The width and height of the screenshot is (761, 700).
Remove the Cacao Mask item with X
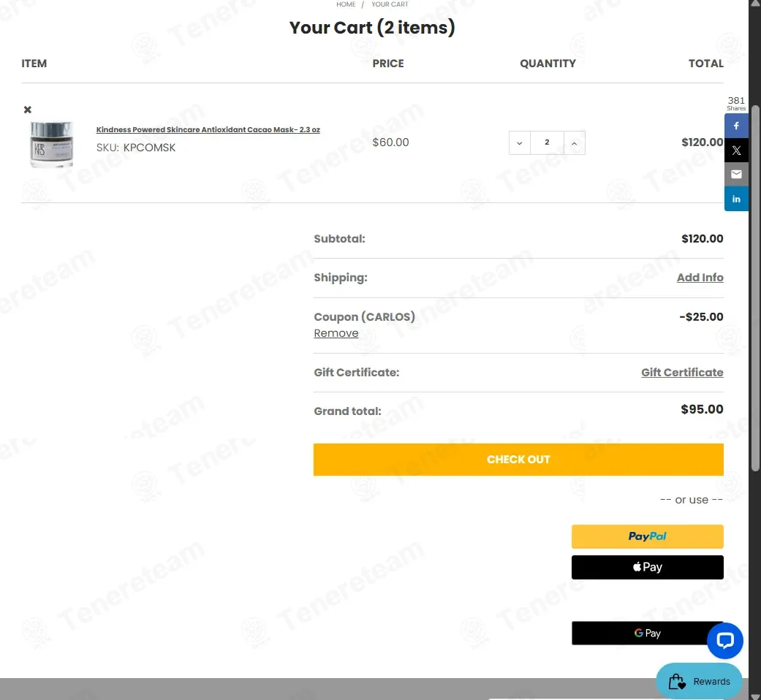tap(28, 110)
